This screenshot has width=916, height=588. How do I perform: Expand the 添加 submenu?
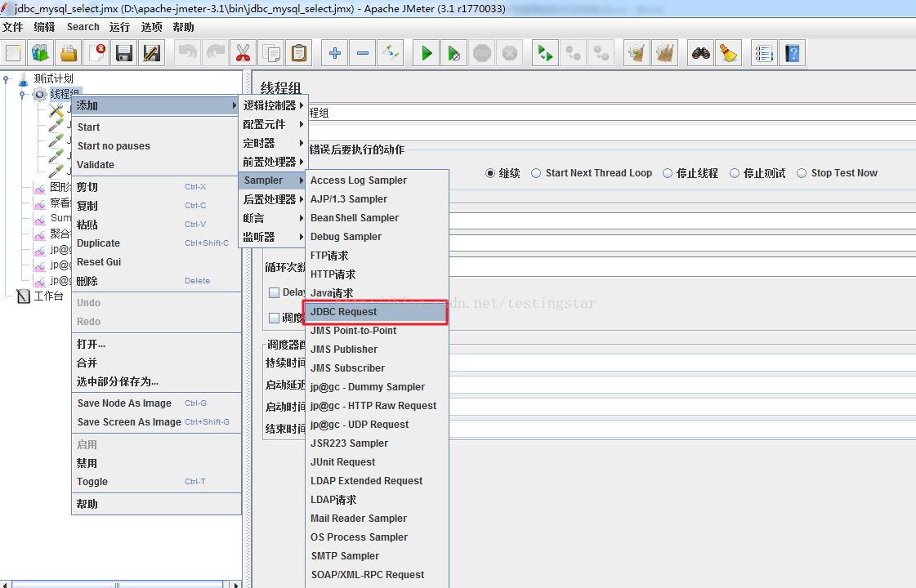(156, 105)
